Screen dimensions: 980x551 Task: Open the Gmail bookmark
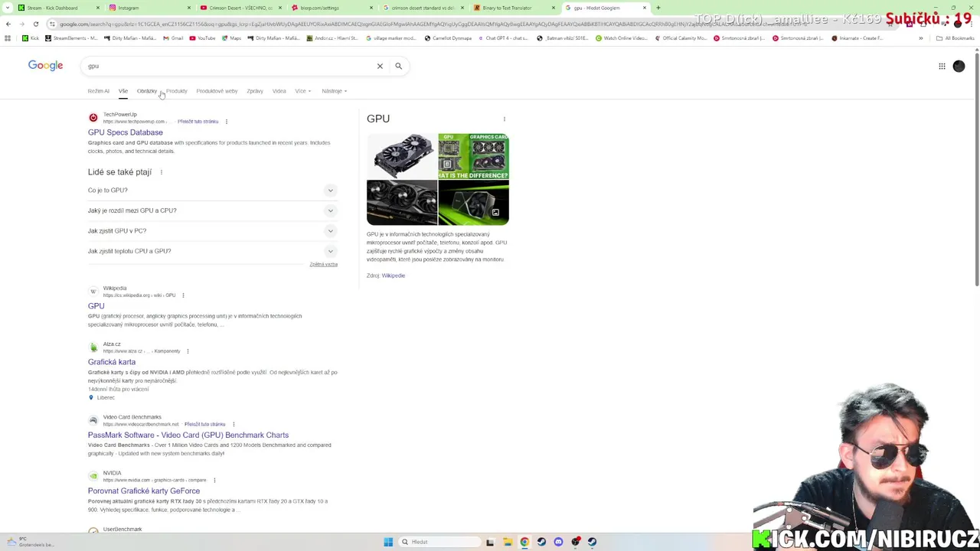pyautogui.click(x=172, y=38)
